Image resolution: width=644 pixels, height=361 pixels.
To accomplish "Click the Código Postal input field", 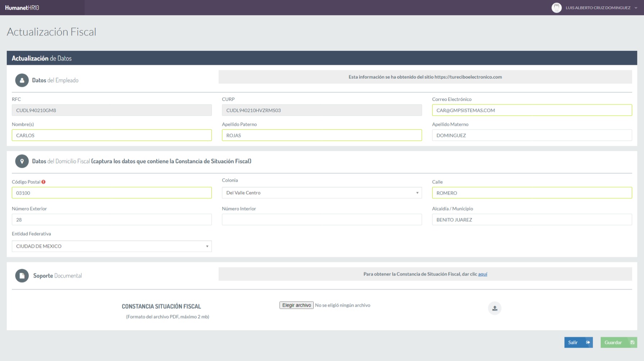I will point(112,193).
